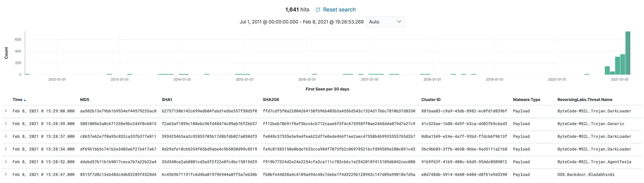Click the Malware Type column header

point(526,100)
